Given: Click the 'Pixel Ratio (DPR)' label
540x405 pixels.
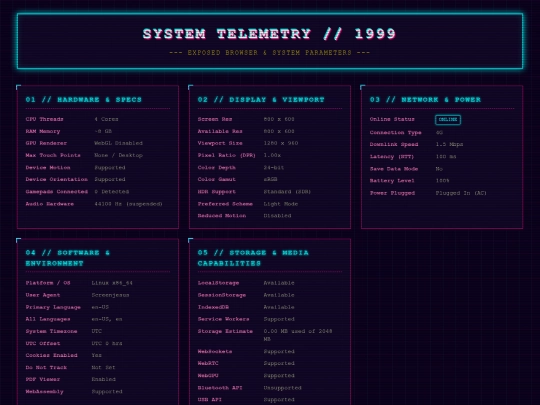Looking at the screenshot, I should tap(227, 155).
